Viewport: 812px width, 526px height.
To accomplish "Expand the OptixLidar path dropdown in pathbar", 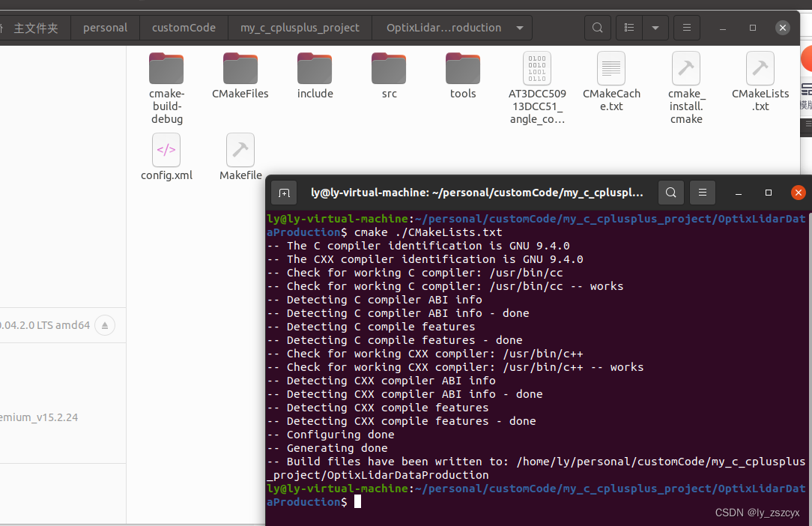I will pos(519,27).
